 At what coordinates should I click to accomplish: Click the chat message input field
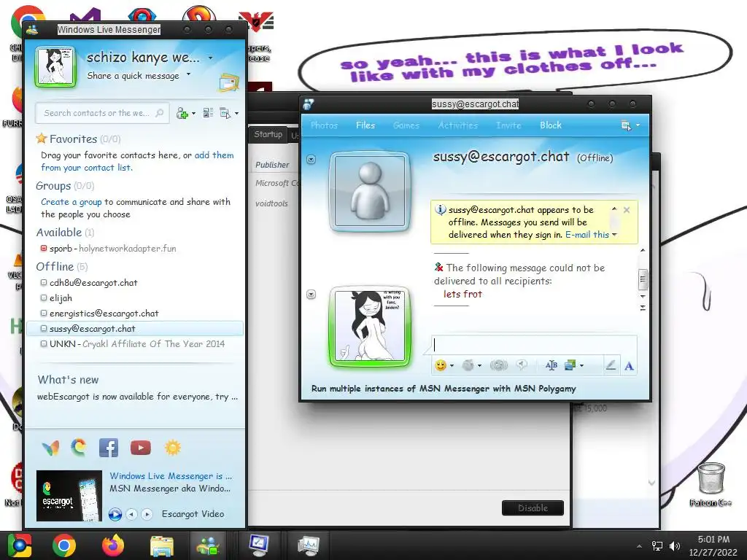click(534, 345)
